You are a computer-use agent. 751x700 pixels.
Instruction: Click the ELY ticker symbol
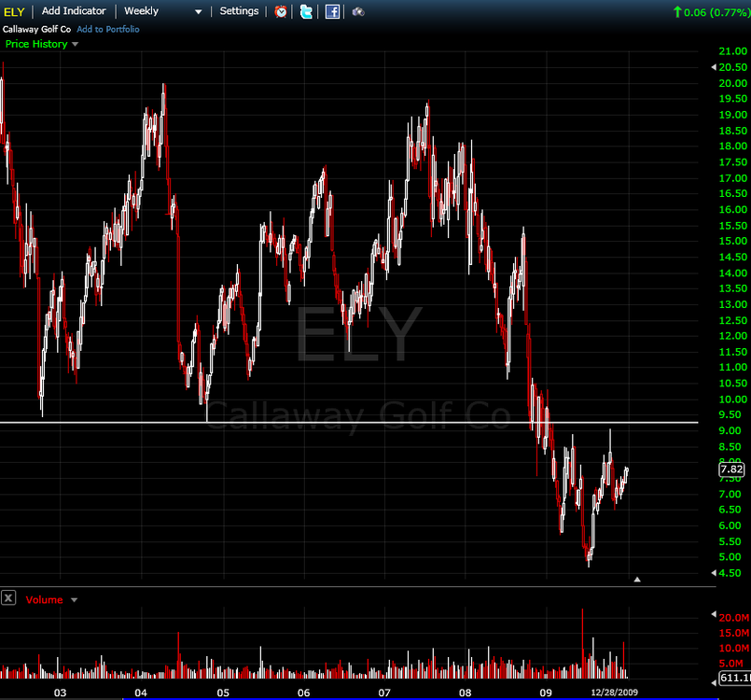click(x=14, y=12)
